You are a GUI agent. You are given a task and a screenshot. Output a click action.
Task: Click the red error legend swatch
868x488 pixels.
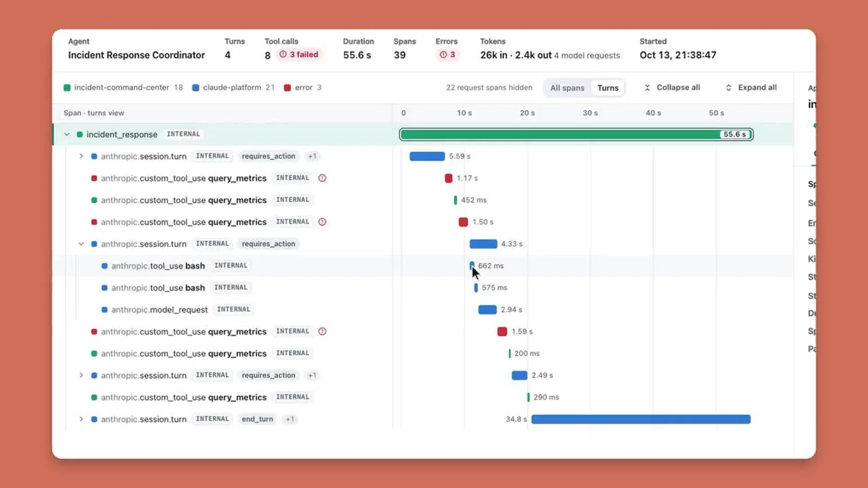[x=288, y=88]
